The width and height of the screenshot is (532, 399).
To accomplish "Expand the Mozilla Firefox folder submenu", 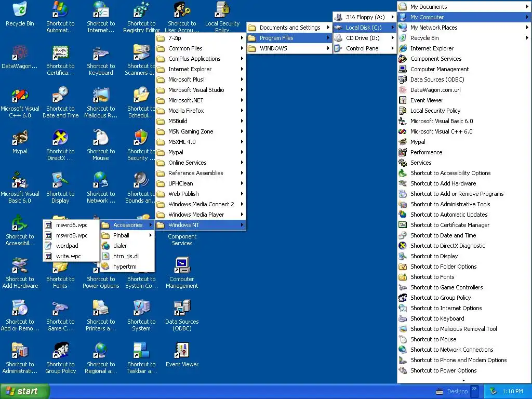I will point(201,111).
